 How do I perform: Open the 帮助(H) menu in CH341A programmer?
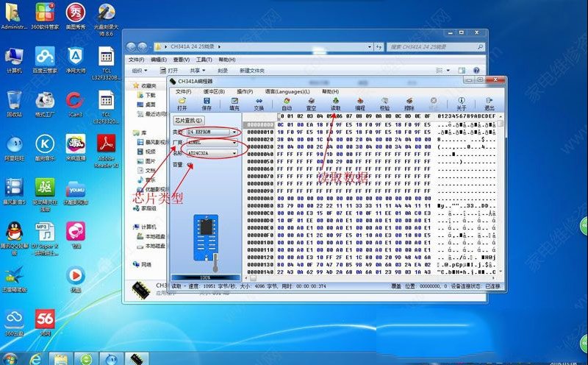(330, 92)
